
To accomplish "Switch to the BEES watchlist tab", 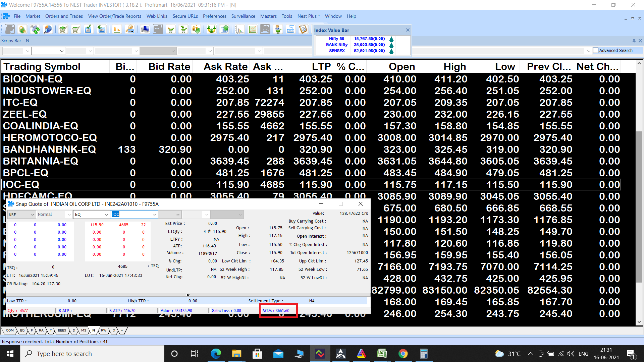I will (62, 330).
